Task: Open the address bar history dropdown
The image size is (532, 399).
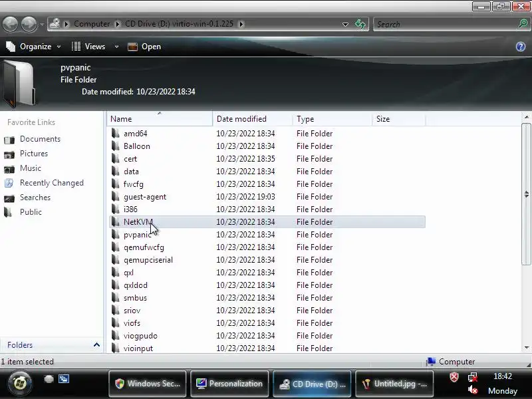Action: 345,25
